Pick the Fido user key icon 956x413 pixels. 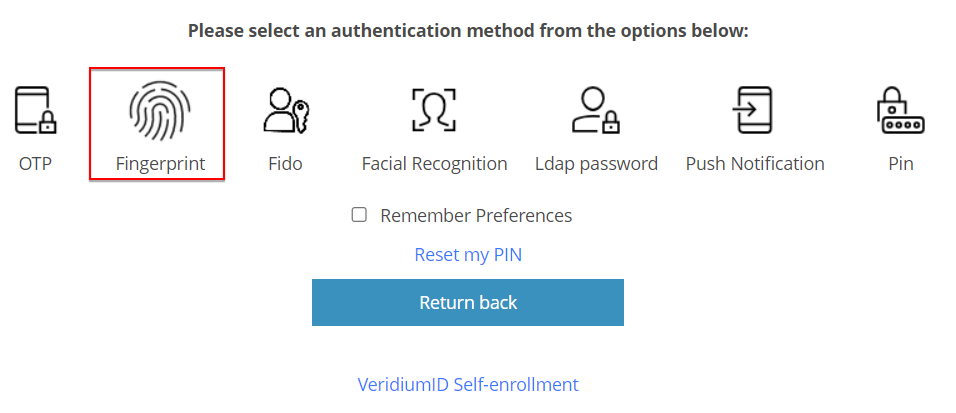[x=285, y=110]
